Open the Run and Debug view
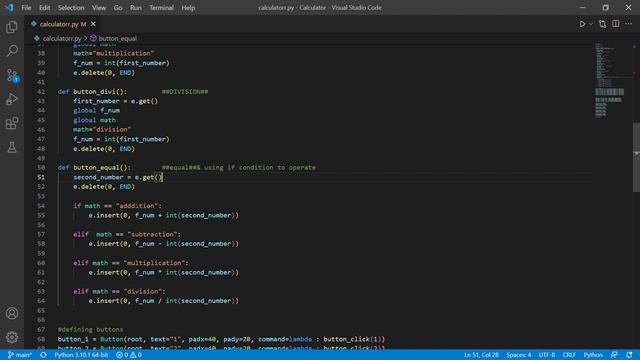Image resolution: width=640 pixels, height=360 pixels. (x=12, y=99)
